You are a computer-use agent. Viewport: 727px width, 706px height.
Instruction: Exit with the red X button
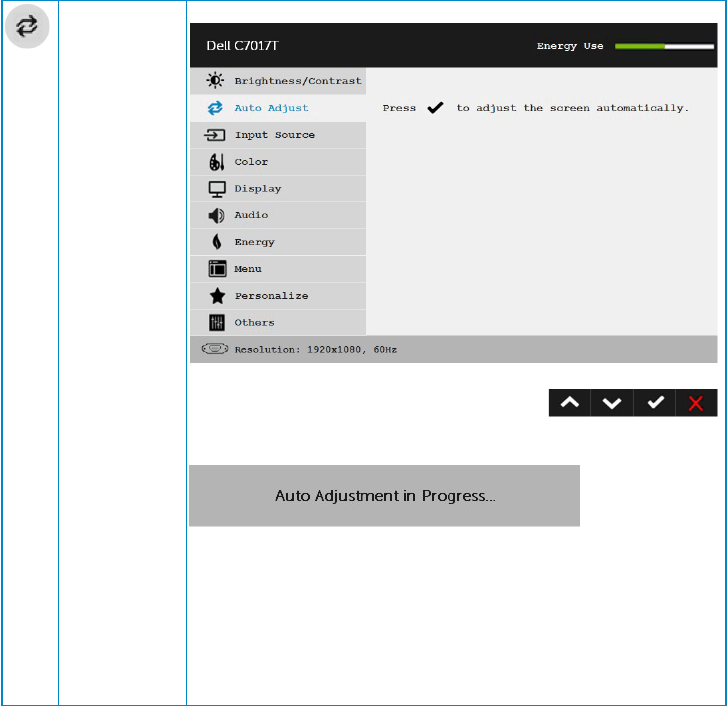pos(696,403)
